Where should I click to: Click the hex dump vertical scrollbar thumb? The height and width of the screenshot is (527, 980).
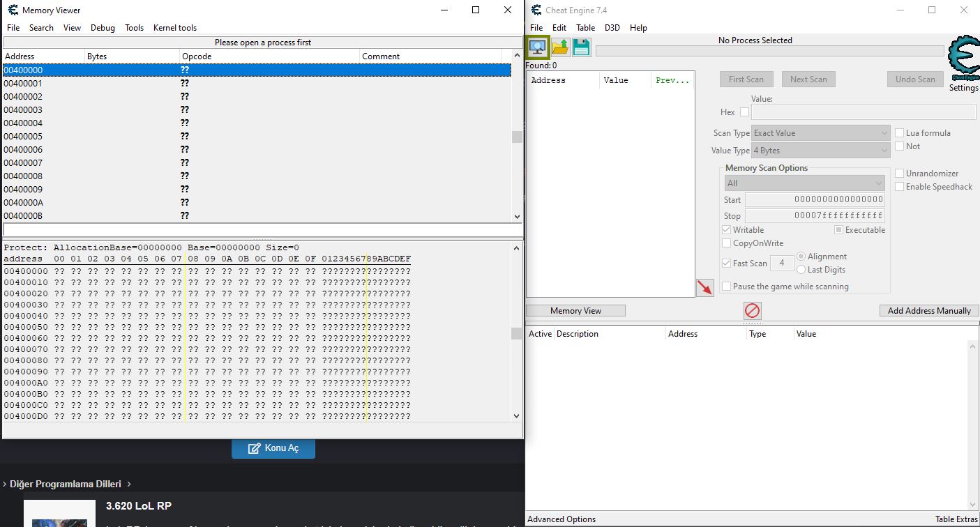(x=517, y=333)
